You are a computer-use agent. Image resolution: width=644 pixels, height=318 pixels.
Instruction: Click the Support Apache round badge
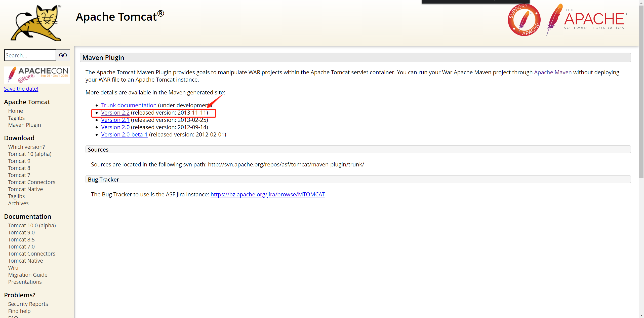click(x=524, y=20)
